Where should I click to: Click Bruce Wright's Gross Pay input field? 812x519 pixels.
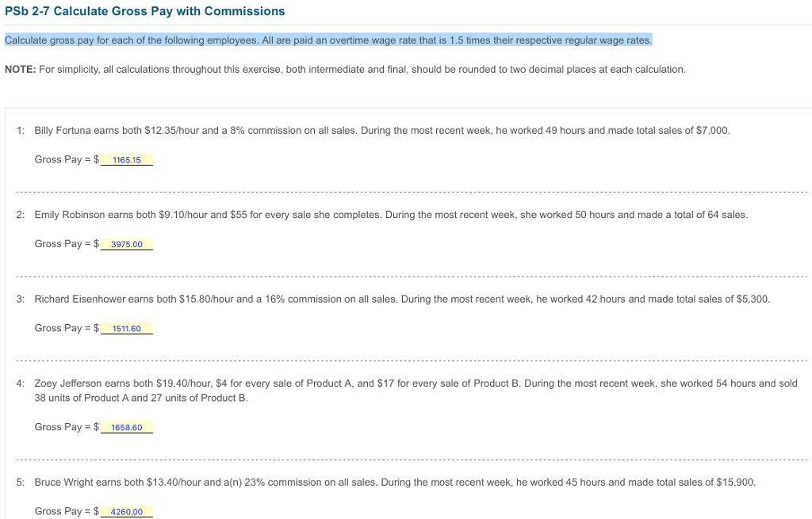(126, 511)
